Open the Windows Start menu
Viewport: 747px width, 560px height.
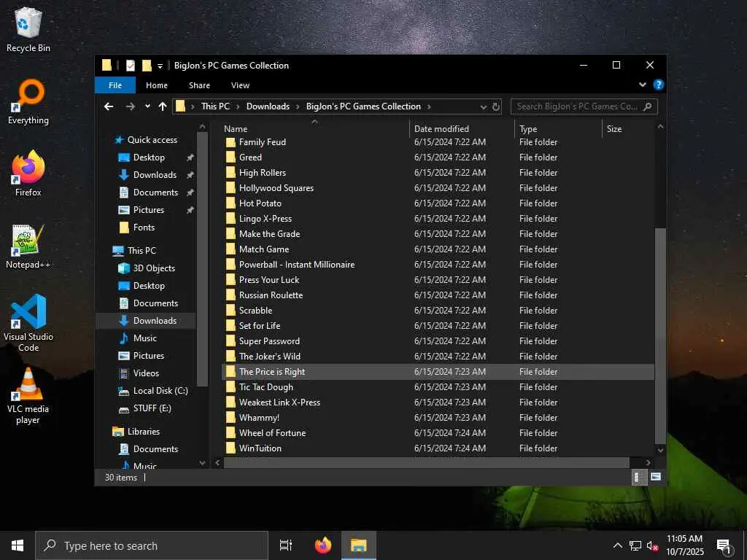18,545
